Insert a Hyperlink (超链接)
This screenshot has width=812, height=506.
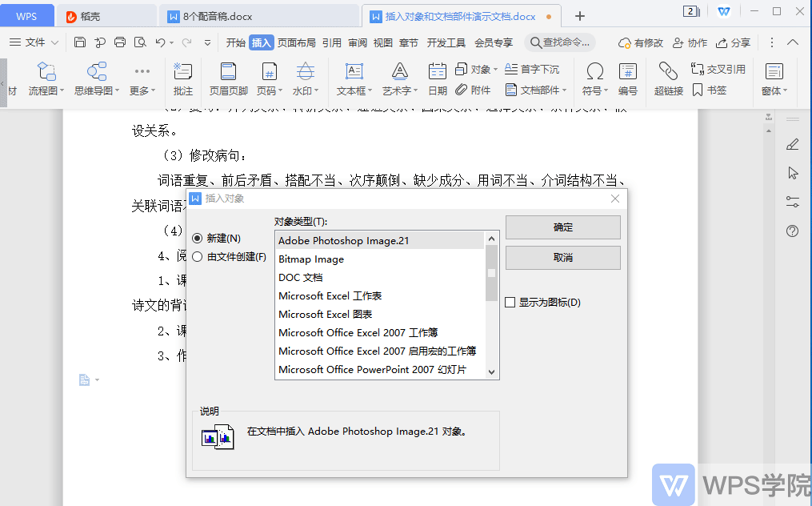[669, 78]
